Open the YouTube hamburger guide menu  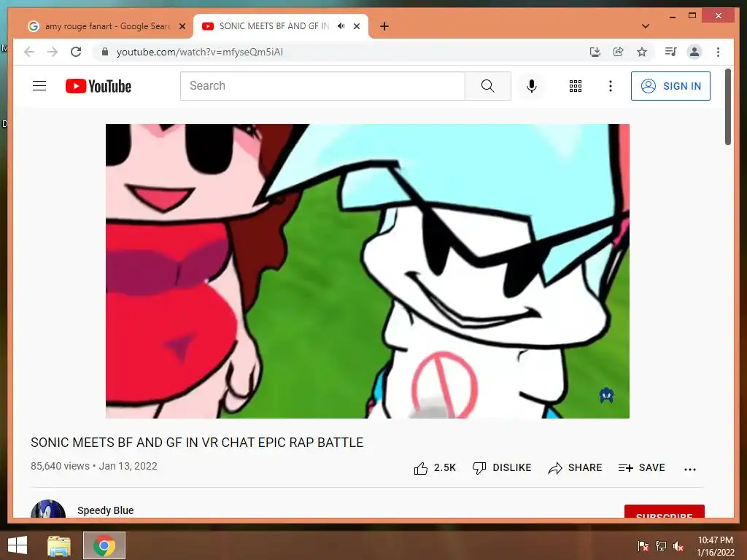click(39, 86)
